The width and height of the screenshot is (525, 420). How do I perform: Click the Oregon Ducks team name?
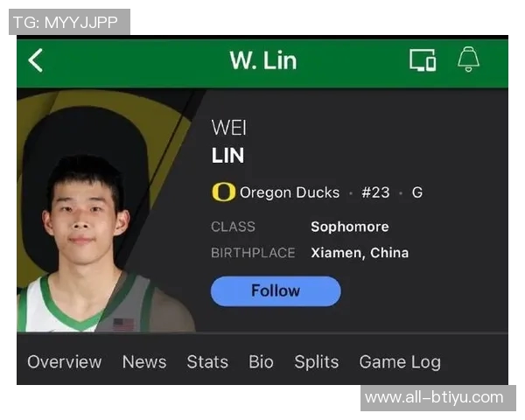tap(290, 192)
